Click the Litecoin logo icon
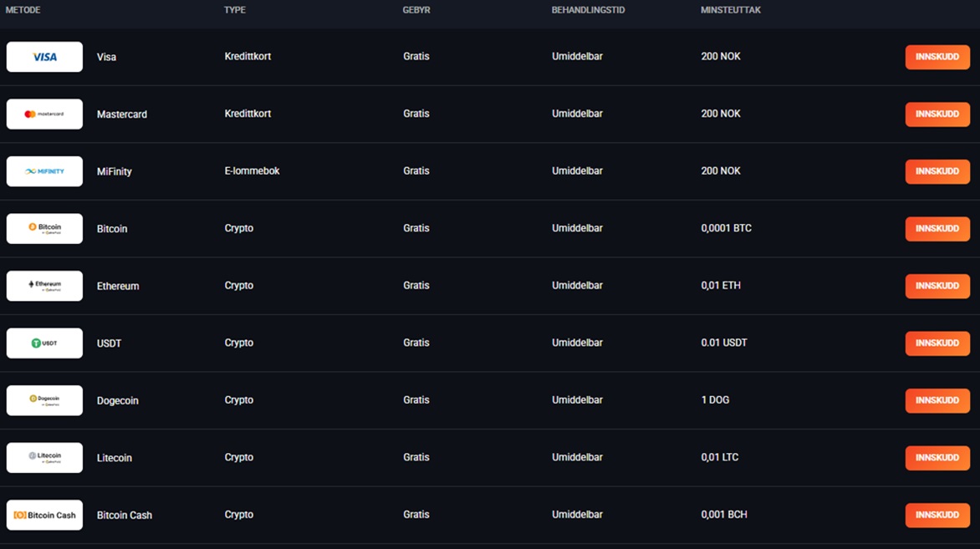 (44, 457)
